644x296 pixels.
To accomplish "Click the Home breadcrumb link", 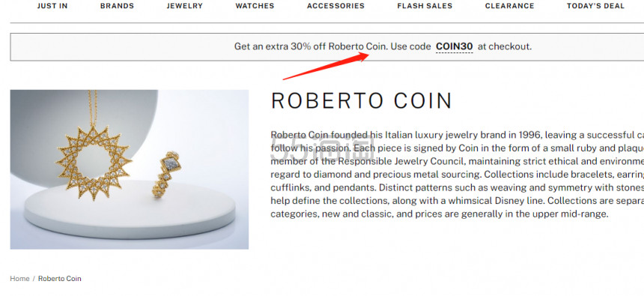I will 19,278.
